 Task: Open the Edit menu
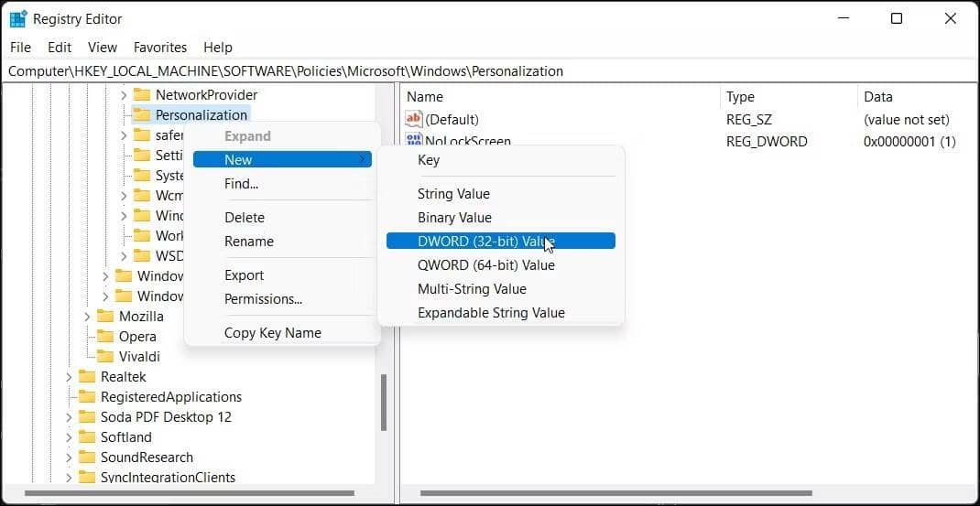pyautogui.click(x=60, y=48)
